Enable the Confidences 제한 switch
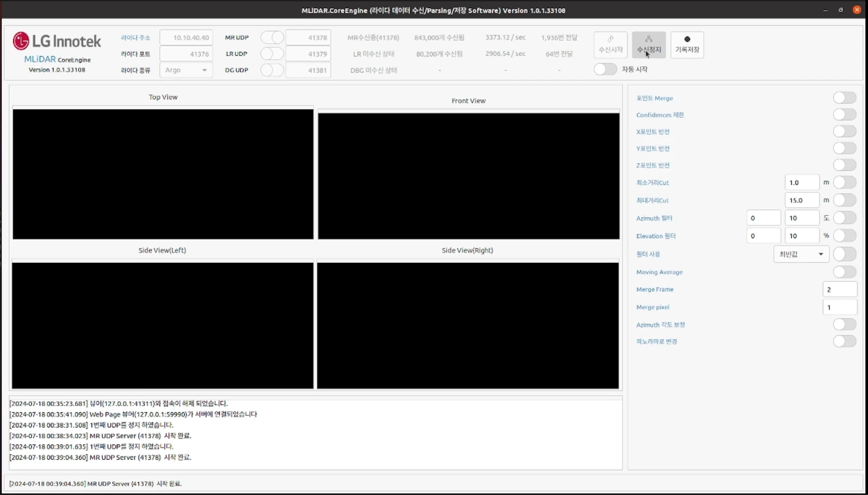This screenshot has height=495, width=868. 844,114
